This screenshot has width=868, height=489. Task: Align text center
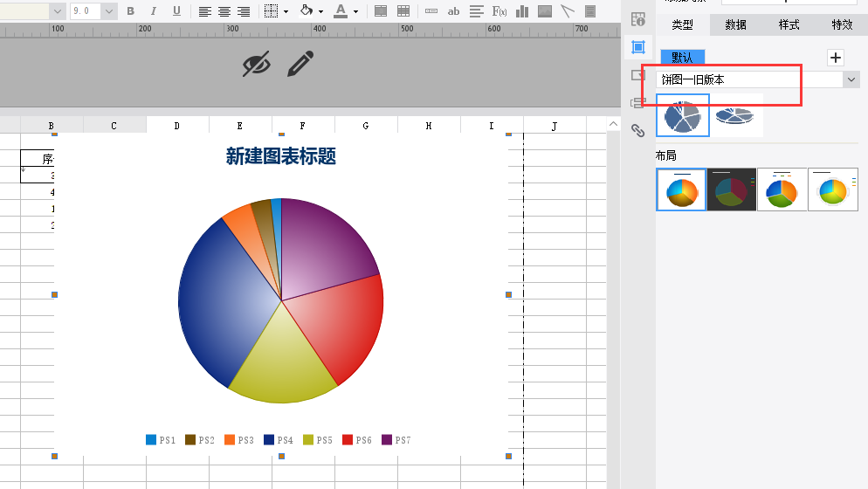coord(224,11)
